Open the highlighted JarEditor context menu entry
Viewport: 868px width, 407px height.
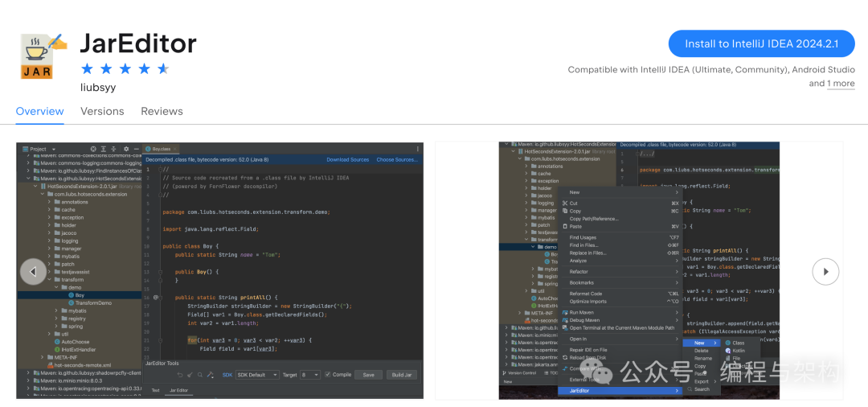tap(620, 390)
